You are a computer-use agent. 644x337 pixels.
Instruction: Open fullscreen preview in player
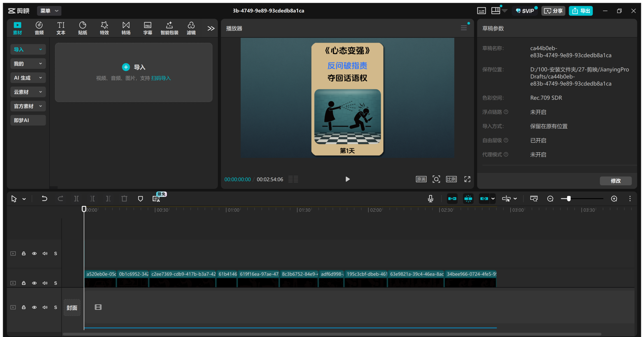click(467, 179)
